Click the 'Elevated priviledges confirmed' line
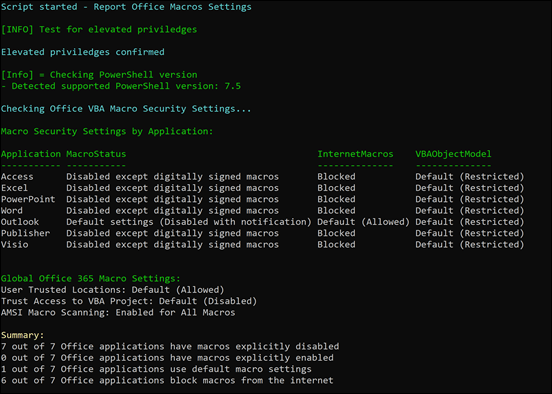This screenshot has height=394, width=552. (83, 52)
